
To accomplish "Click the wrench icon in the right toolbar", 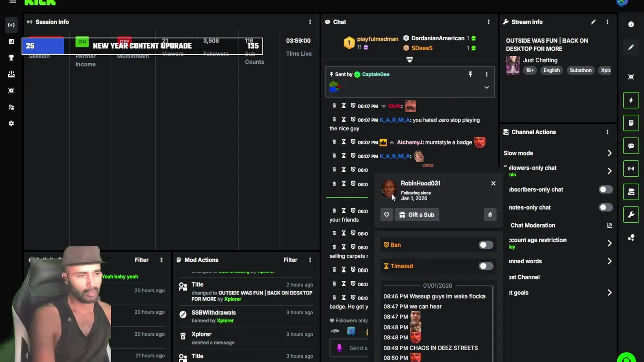I will (631, 215).
